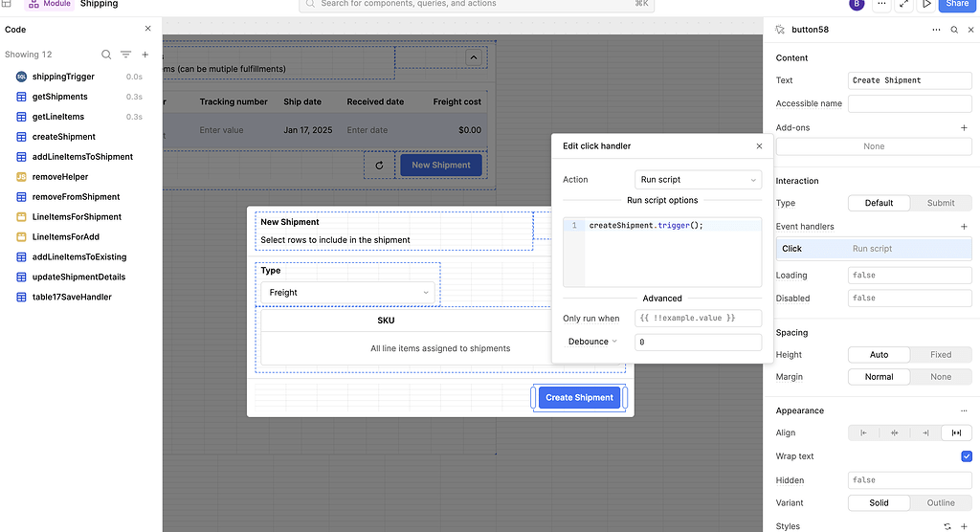
Task: Click the Text field Create Shipment
Action: pos(909,80)
